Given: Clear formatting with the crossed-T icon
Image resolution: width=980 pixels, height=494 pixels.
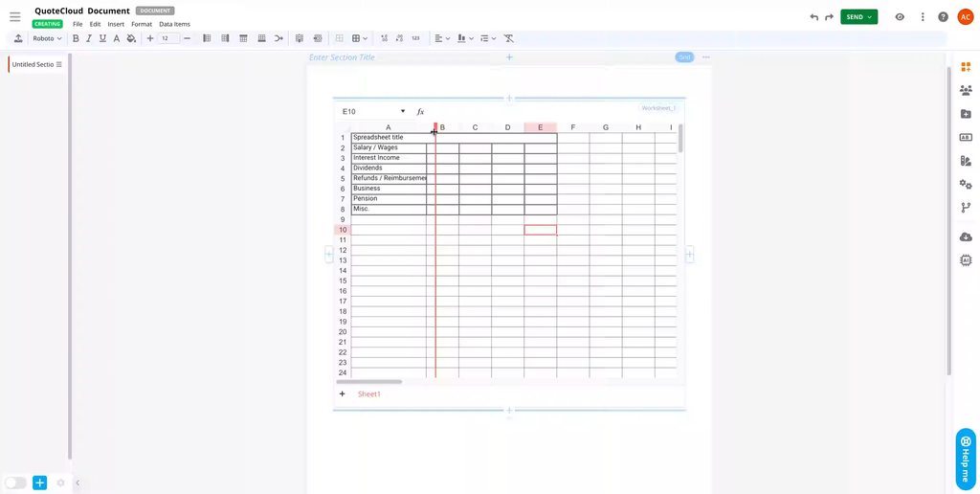Looking at the screenshot, I should click(509, 38).
